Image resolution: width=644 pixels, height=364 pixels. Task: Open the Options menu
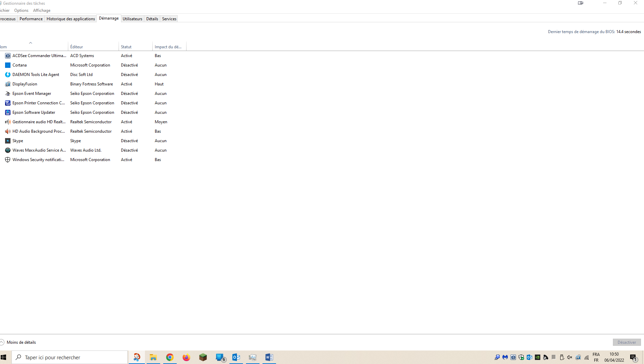point(21,10)
